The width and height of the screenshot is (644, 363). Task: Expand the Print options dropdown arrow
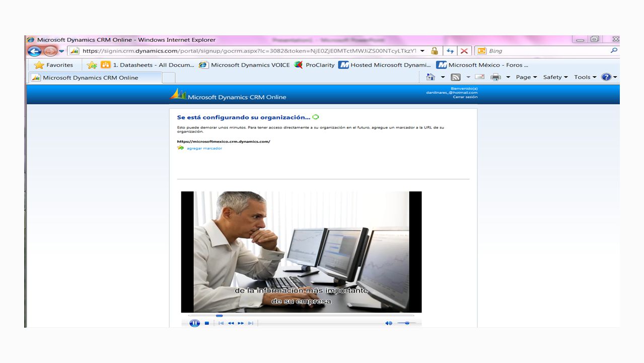click(508, 77)
